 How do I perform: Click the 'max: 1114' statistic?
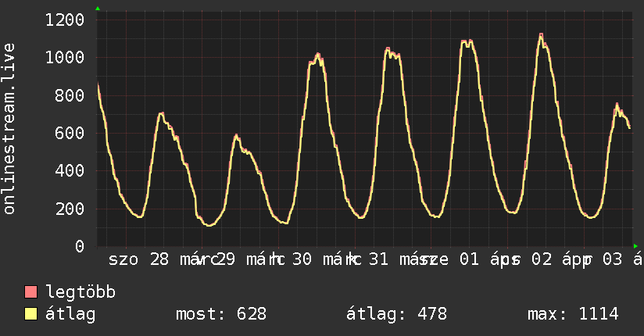(x=573, y=315)
